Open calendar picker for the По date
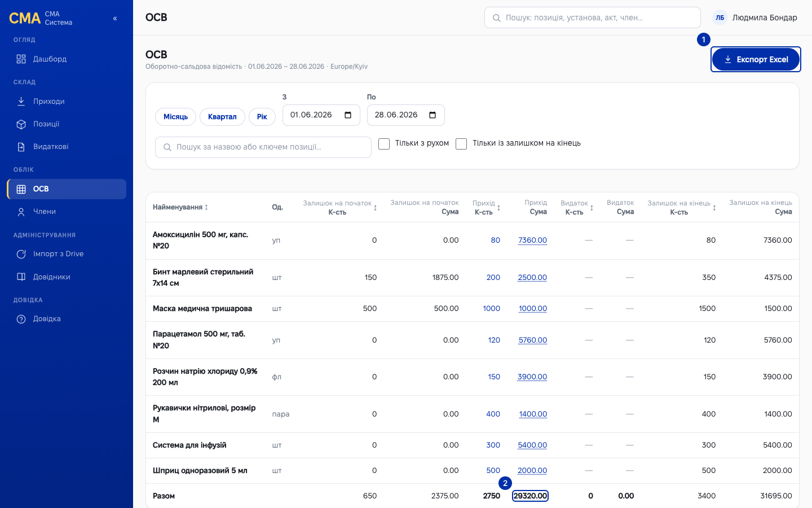This screenshot has width=812, height=508. click(433, 115)
